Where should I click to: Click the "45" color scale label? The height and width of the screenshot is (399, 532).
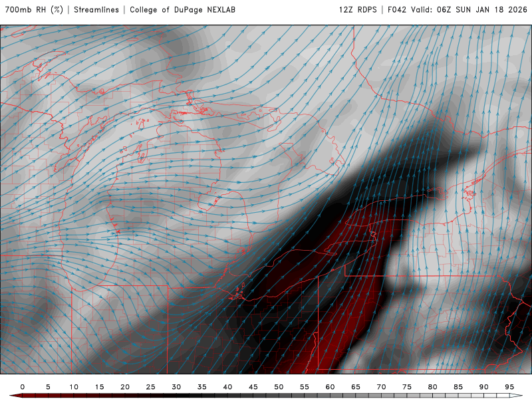pyautogui.click(x=253, y=387)
